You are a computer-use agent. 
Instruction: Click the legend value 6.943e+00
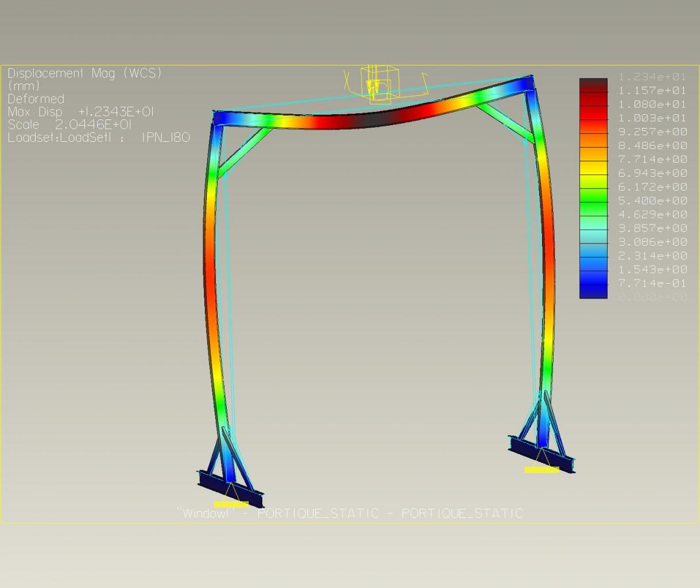click(653, 173)
